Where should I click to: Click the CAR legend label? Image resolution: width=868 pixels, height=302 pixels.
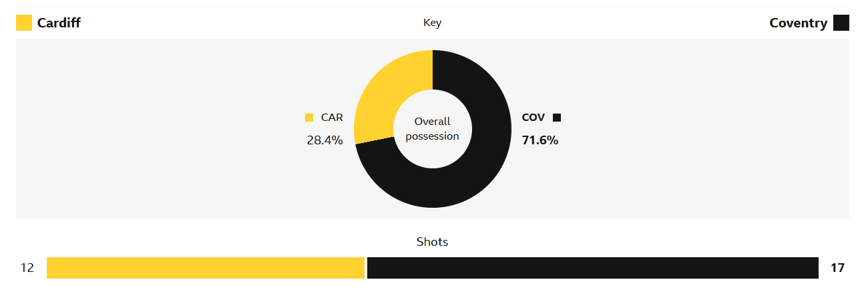tap(332, 118)
